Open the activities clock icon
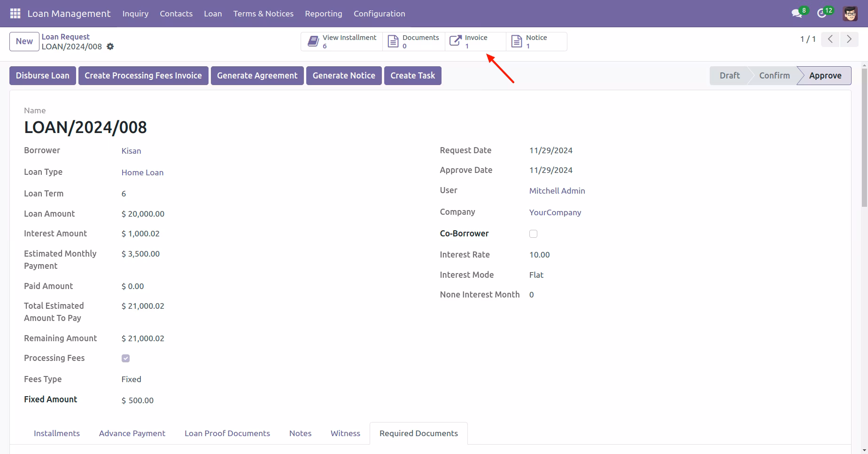This screenshot has width=868, height=454. 822,14
